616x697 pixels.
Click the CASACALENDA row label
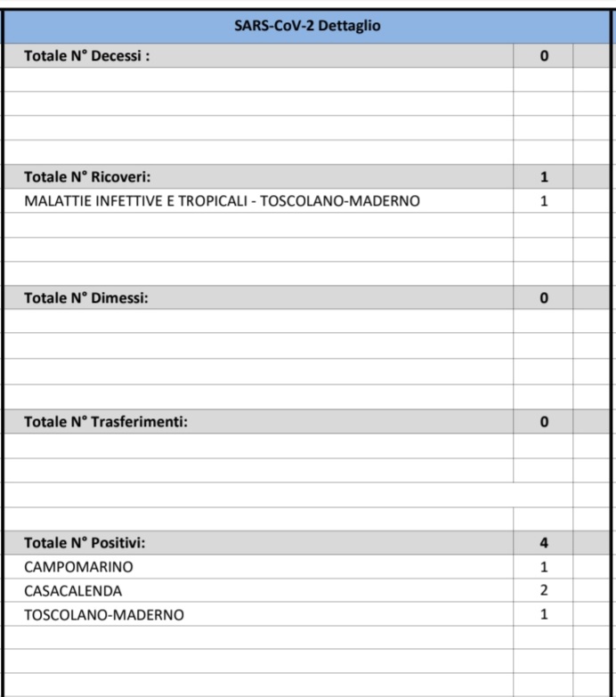73,591
